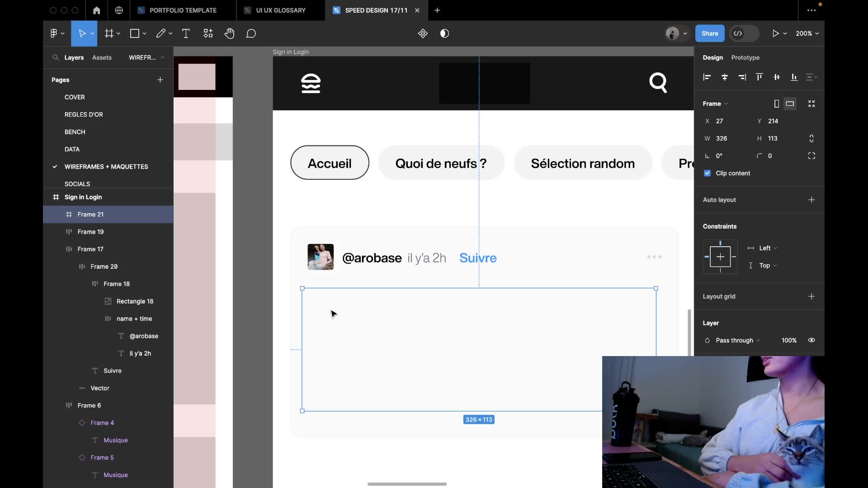This screenshot has width=868, height=488.
Task: Open the distribute spacing more dropdown
Action: coord(811,77)
